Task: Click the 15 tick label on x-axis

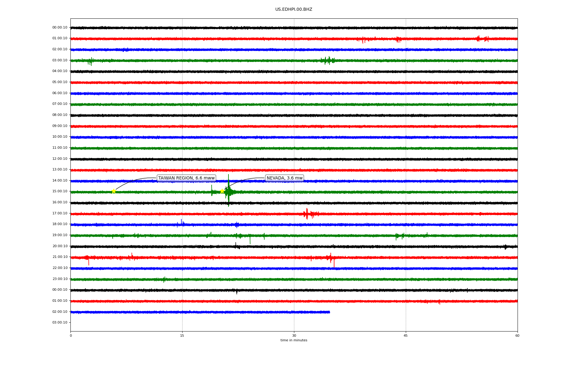Action: pyautogui.click(x=182, y=336)
